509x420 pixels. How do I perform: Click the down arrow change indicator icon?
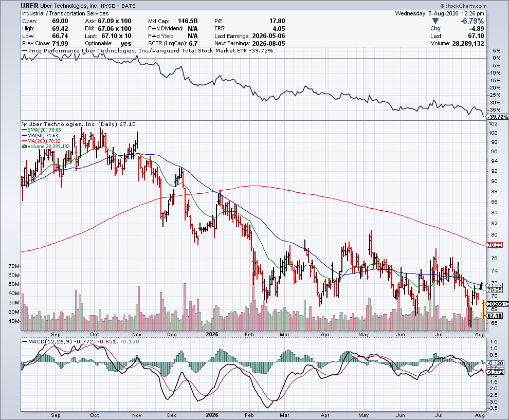435,21
